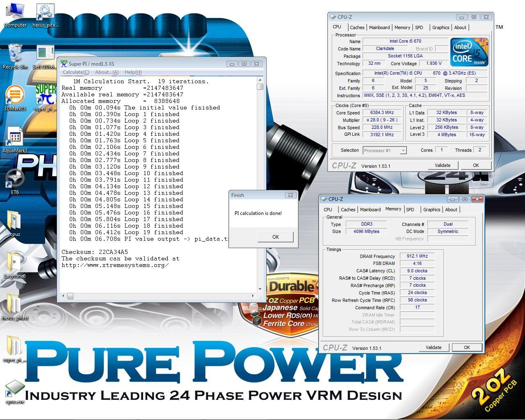Click the Core Voltage 1.936 V value
This screenshot has width=525, height=420.
point(434,64)
